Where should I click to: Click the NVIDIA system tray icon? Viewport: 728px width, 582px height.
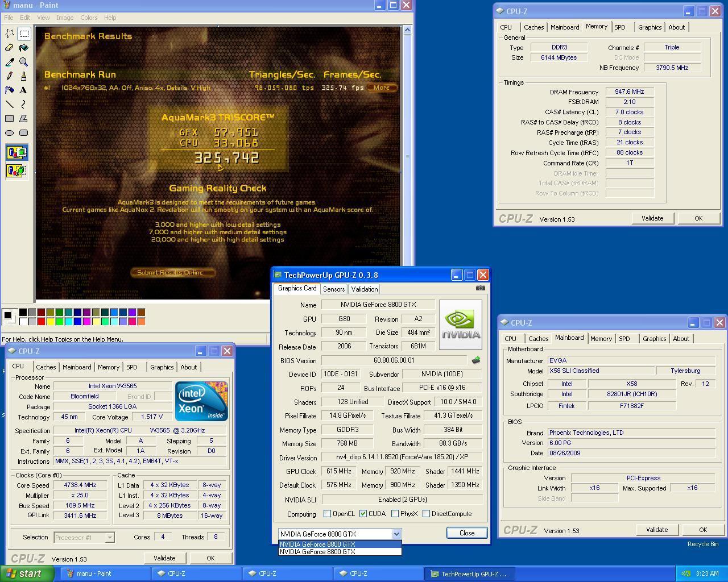pyautogui.click(x=686, y=573)
